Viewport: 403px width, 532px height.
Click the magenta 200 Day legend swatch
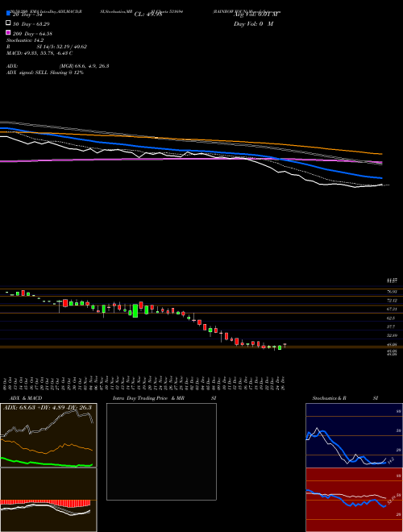pyautogui.click(x=8, y=32)
